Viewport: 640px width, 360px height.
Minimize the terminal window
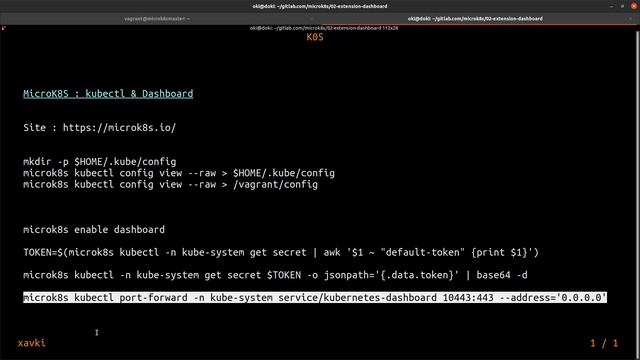point(611,6)
